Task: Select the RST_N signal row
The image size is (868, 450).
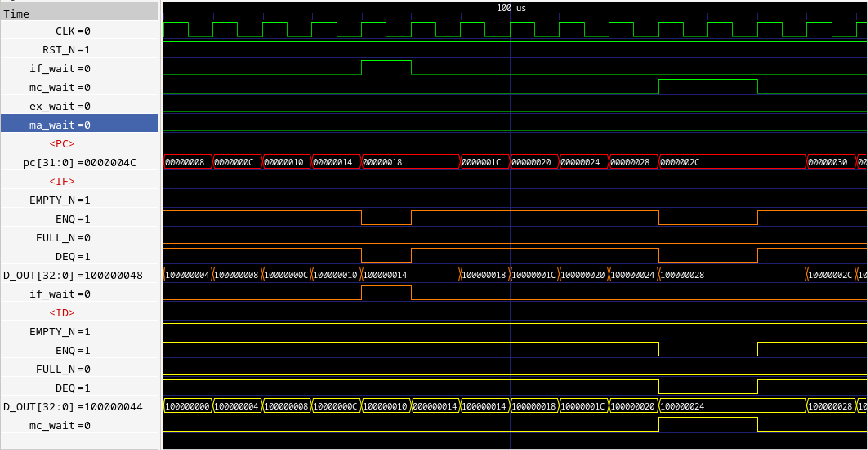Action: [66, 50]
